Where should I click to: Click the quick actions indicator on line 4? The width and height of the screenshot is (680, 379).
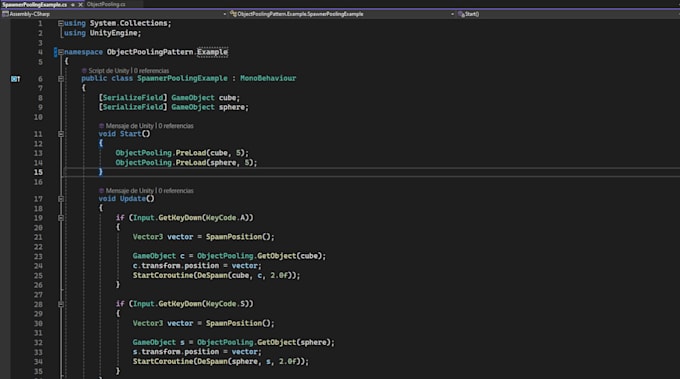56,52
